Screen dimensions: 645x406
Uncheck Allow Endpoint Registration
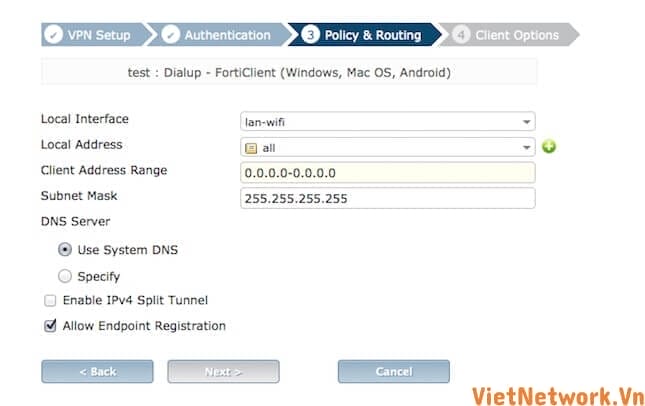pyautogui.click(x=50, y=326)
